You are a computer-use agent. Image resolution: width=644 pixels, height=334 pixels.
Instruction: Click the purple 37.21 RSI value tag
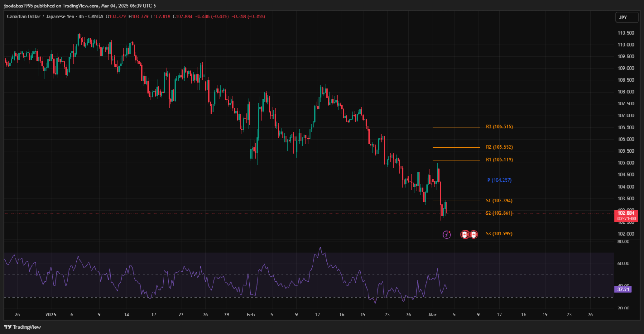click(x=623, y=290)
